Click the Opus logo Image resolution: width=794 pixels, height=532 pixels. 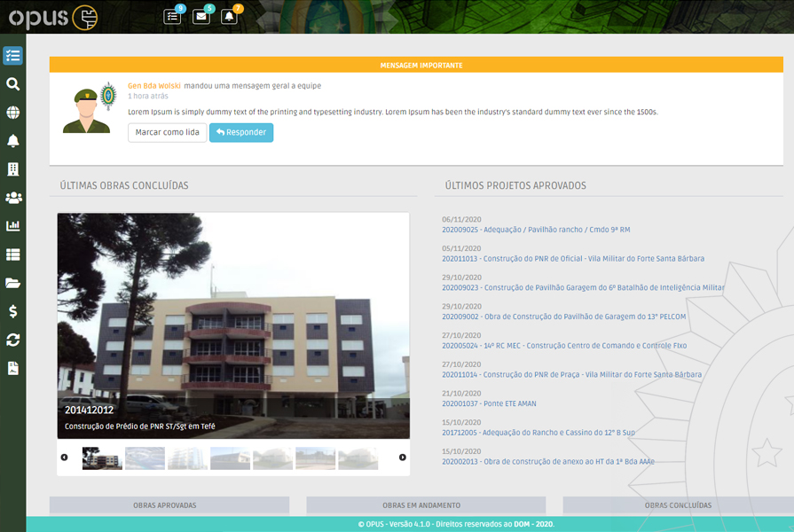coord(52,17)
